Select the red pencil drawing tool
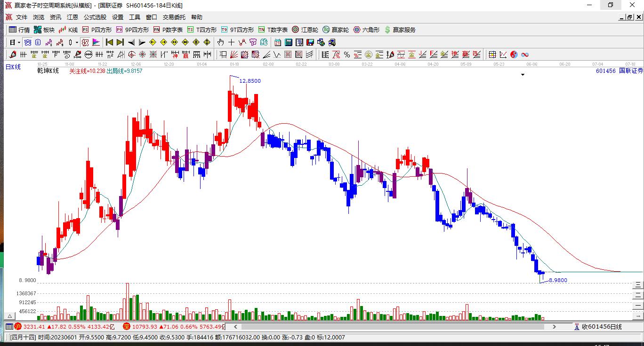Screen dimensions: 644x346 coord(13,55)
